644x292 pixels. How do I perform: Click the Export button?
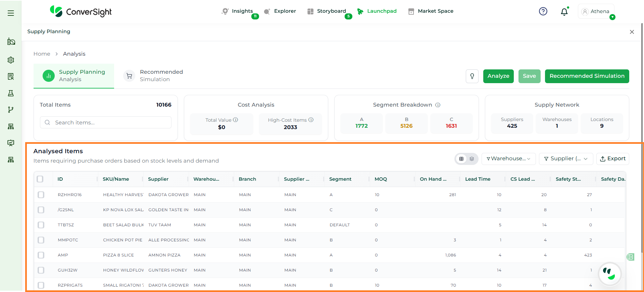coord(612,159)
